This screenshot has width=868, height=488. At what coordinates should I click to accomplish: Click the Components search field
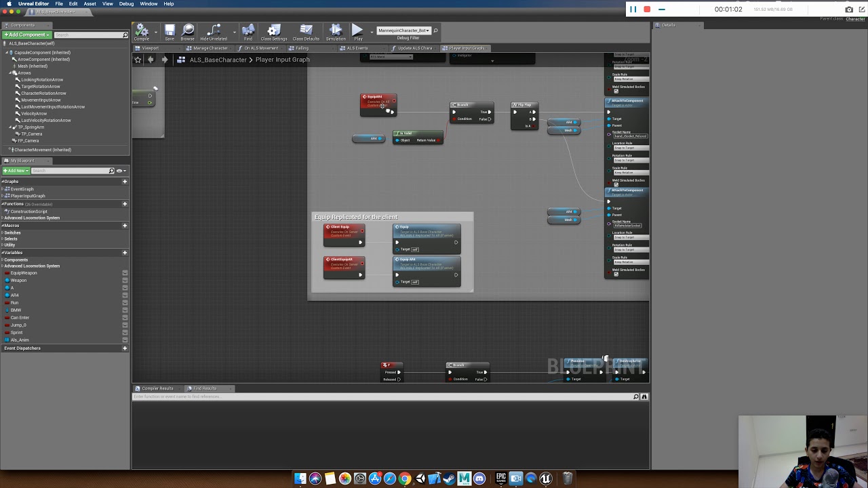(91, 35)
